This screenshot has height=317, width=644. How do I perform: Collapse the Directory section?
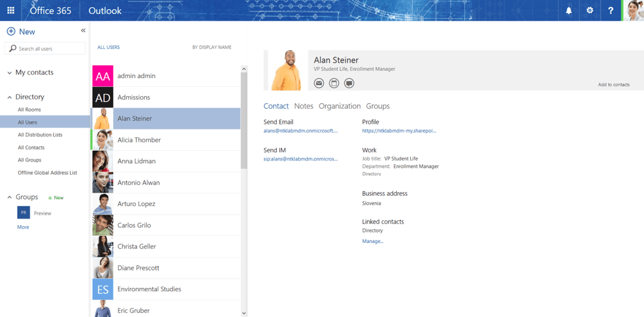(10, 97)
